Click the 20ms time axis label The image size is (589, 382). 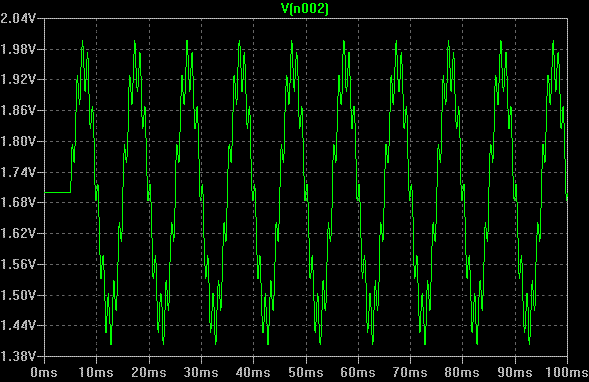(149, 373)
